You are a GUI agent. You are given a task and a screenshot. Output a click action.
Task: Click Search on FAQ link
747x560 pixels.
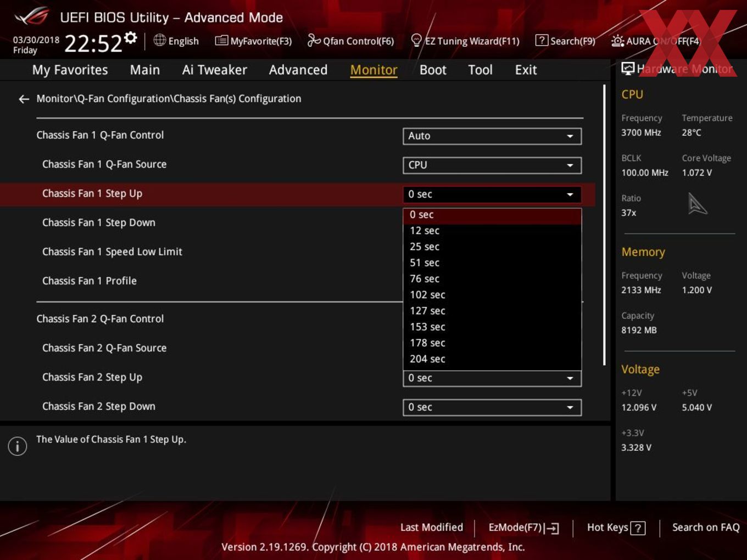tap(706, 528)
